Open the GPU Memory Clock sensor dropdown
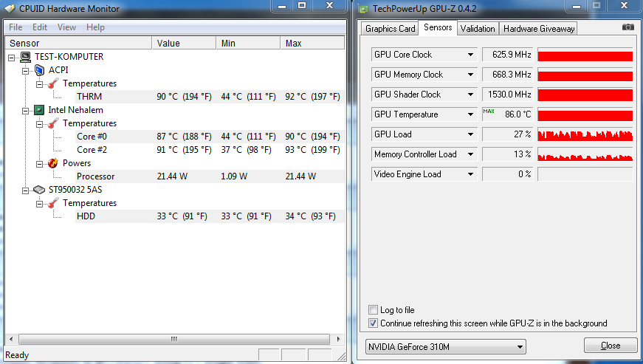 [x=470, y=75]
